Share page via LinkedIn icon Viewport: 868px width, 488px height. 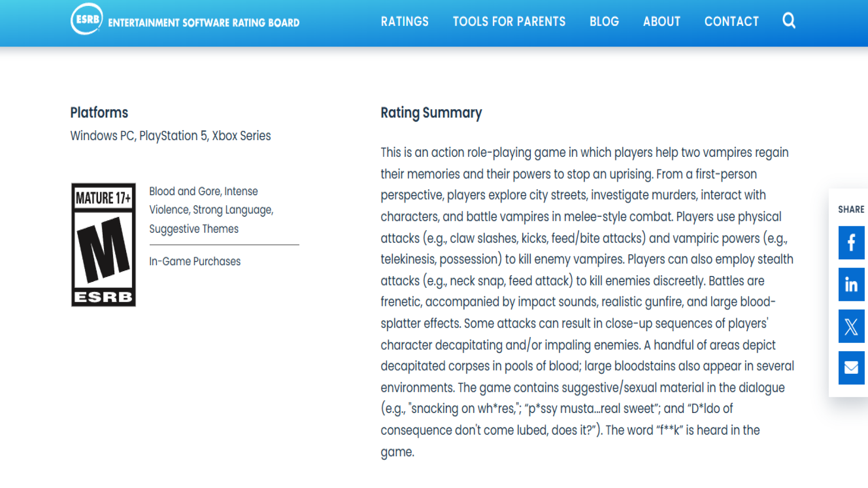pyautogui.click(x=851, y=284)
